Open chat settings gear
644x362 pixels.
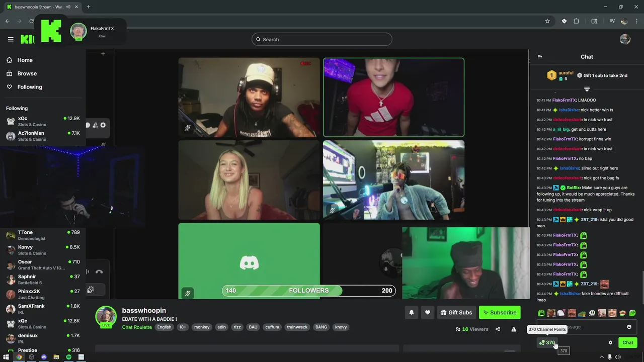click(x=610, y=343)
